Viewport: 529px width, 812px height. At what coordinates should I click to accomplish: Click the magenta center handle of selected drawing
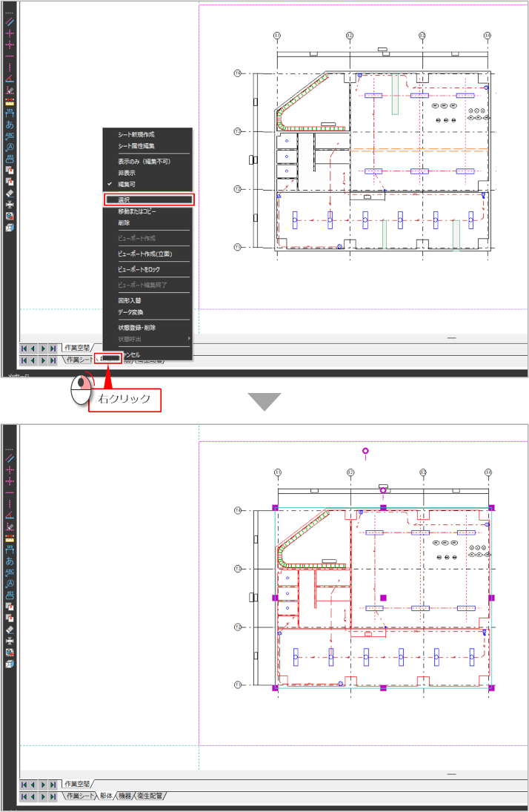click(x=383, y=597)
